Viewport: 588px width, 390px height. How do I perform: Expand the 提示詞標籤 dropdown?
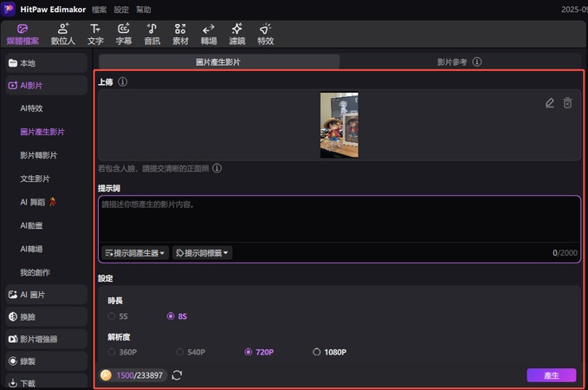(203, 253)
